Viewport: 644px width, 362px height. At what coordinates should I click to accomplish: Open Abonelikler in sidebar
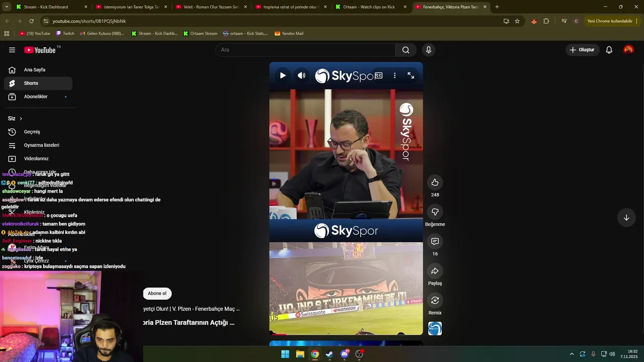pyautogui.click(x=38, y=97)
